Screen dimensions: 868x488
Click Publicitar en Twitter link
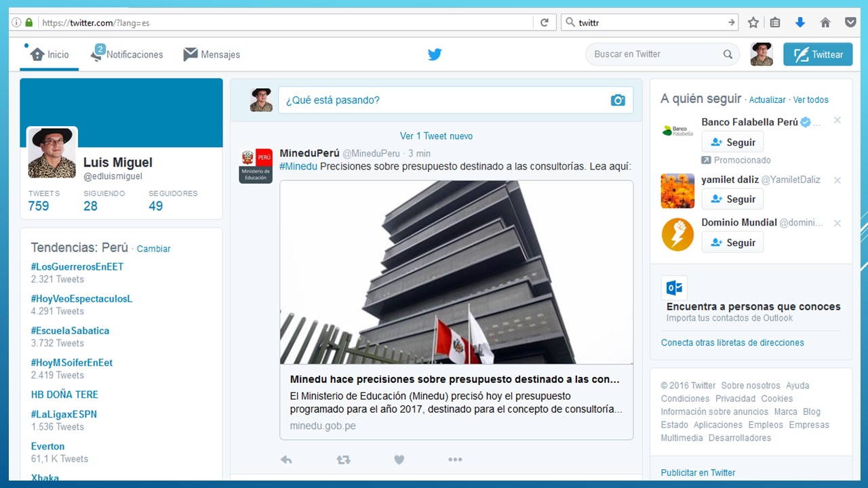coord(698,473)
